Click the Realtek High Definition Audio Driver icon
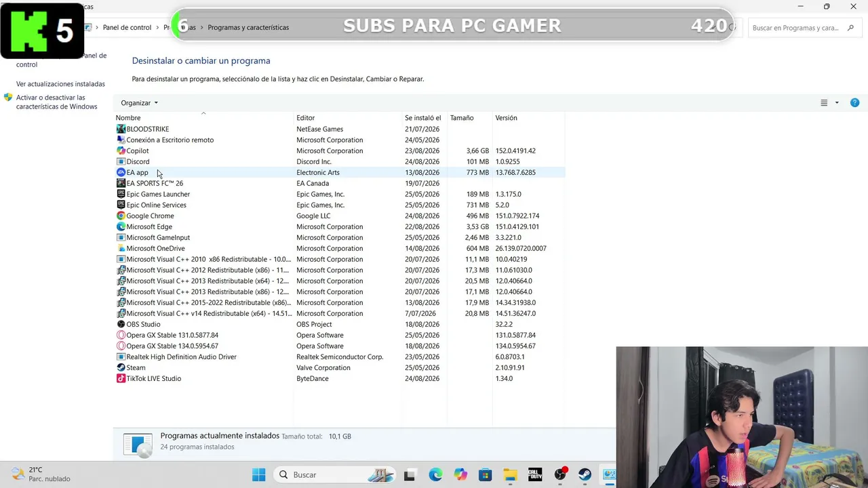Viewport: 868px width, 488px height. (x=121, y=357)
